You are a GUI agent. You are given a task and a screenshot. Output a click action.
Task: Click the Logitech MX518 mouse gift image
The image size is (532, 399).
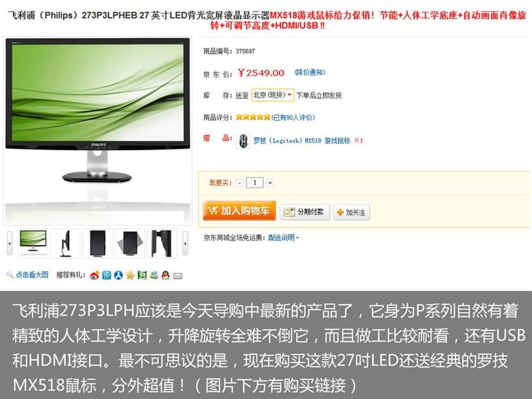[x=243, y=141]
